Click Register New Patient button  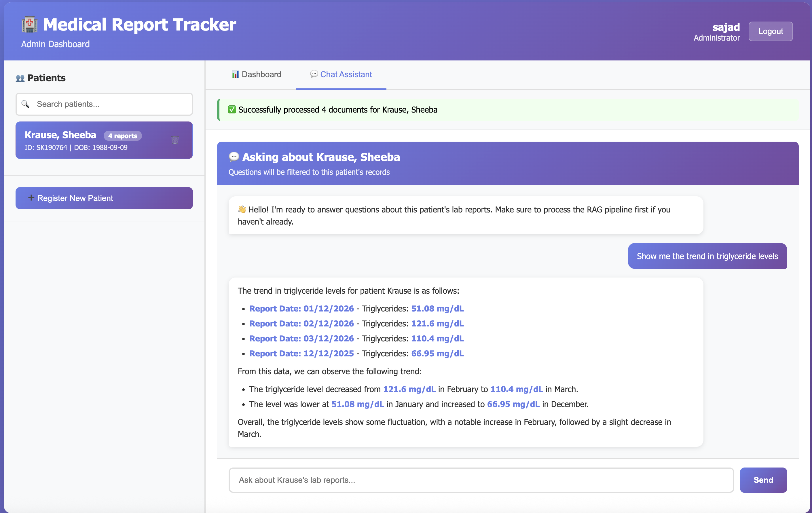(x=104, y=198)
